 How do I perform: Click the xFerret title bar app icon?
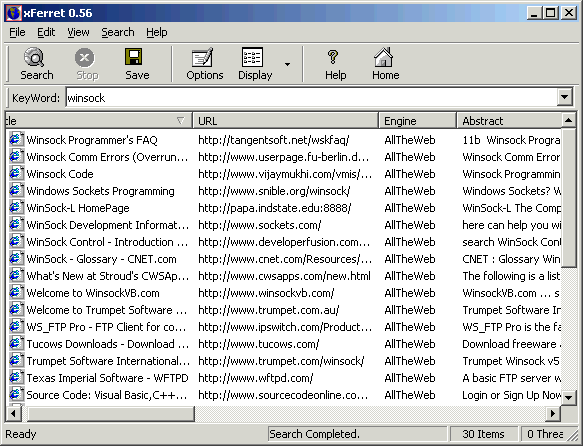click(x=13, y=13)
